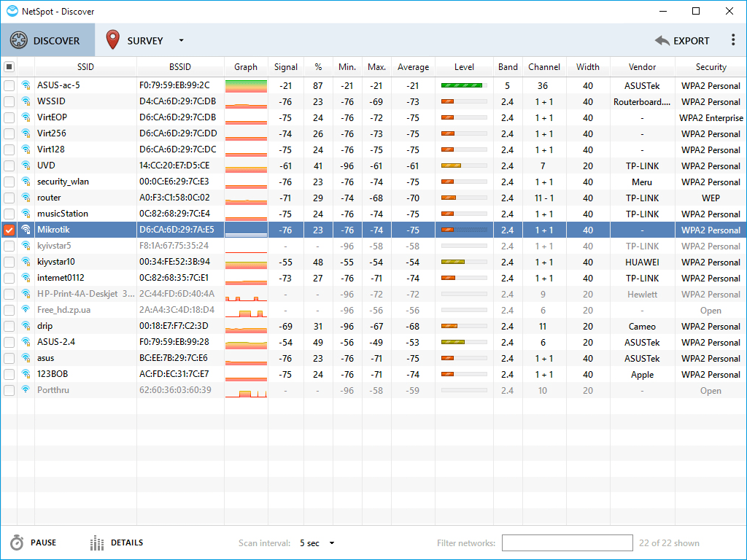Click the level bar for ASUS-ac-5
The image size is (747, 560).
click(464, 86)
